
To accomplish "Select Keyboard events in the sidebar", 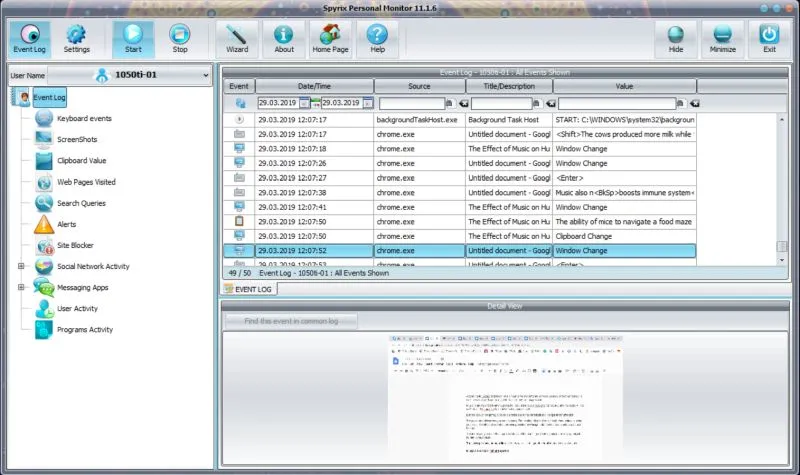I will pos(84,118).
